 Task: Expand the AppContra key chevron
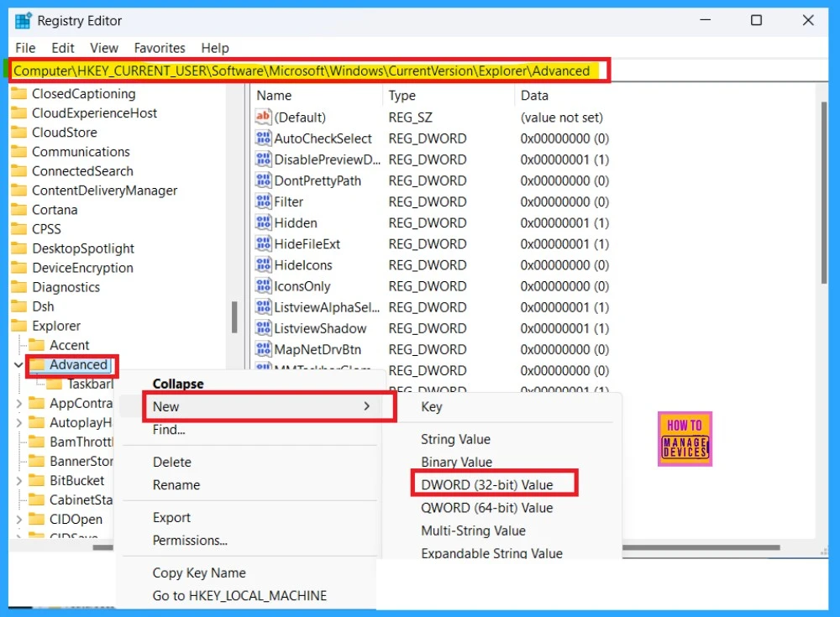18,403
